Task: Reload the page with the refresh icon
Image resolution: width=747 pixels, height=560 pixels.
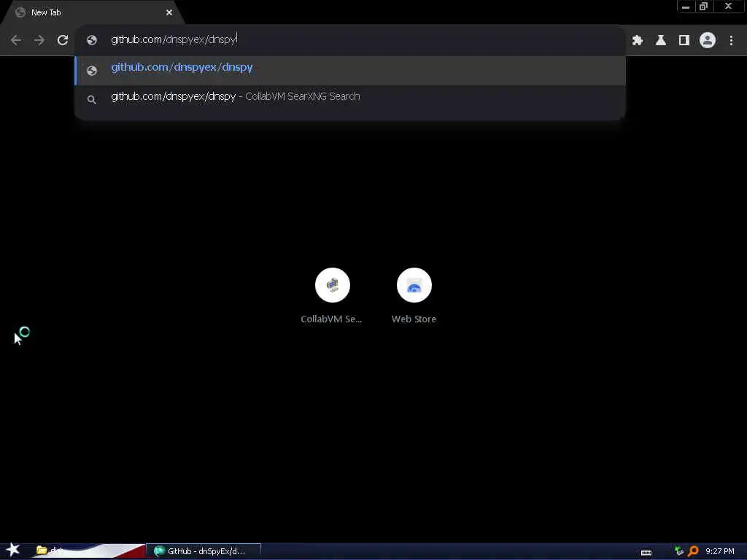Action: tap(63, 41)
